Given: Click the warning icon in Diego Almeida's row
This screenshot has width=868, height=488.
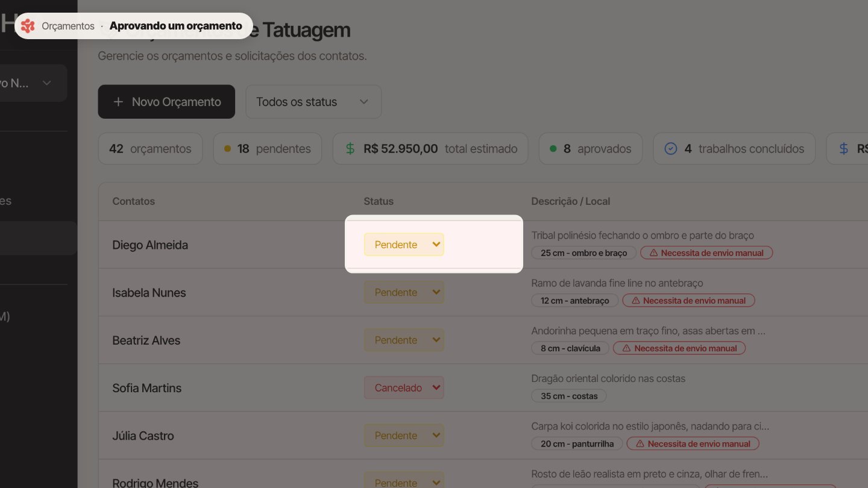Looking at the screenshot, I should click(x=653, y=253).
